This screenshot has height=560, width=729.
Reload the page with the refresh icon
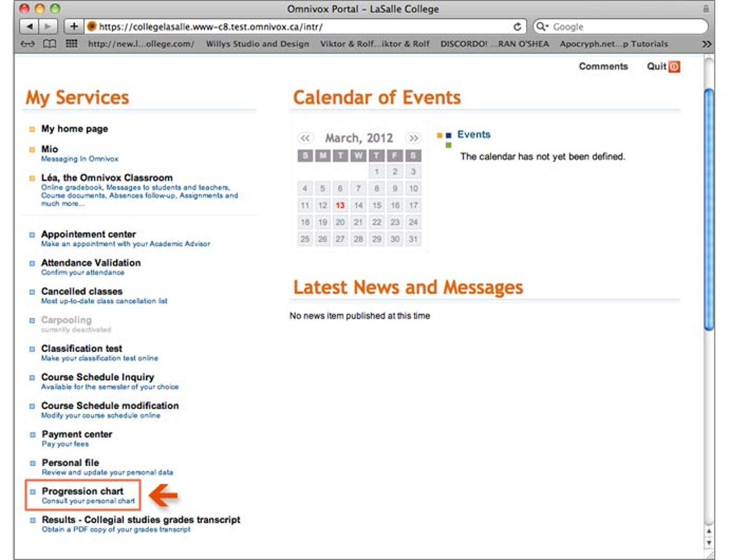tap(517, 27)
